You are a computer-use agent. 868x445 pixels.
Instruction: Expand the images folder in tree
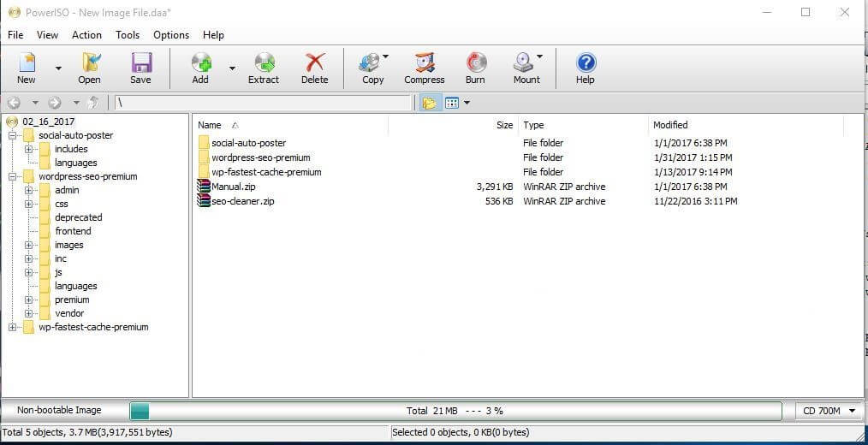coord(28,245)
